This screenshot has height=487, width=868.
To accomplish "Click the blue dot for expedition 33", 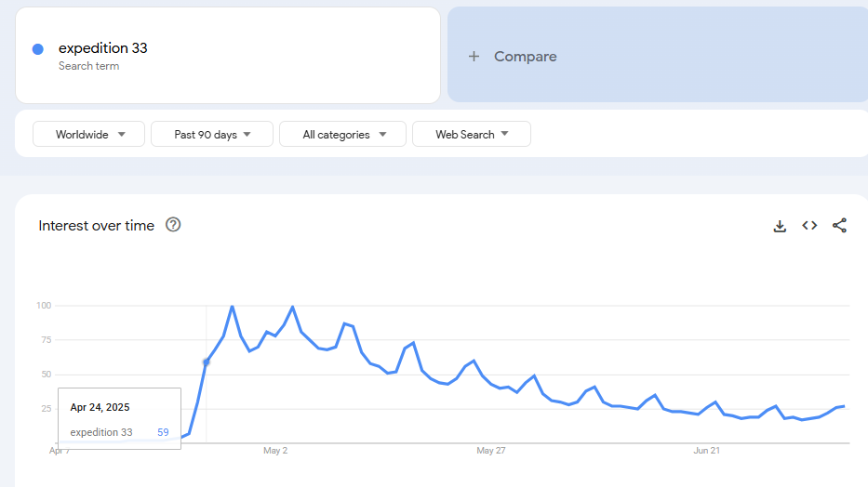I will (37, 49).
